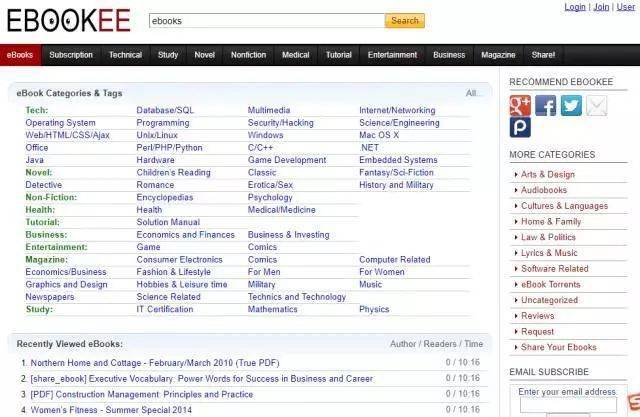This screenshot has width=640, height=417.
Task: Select the Subscription nav item
Action: tap(71, 55)
